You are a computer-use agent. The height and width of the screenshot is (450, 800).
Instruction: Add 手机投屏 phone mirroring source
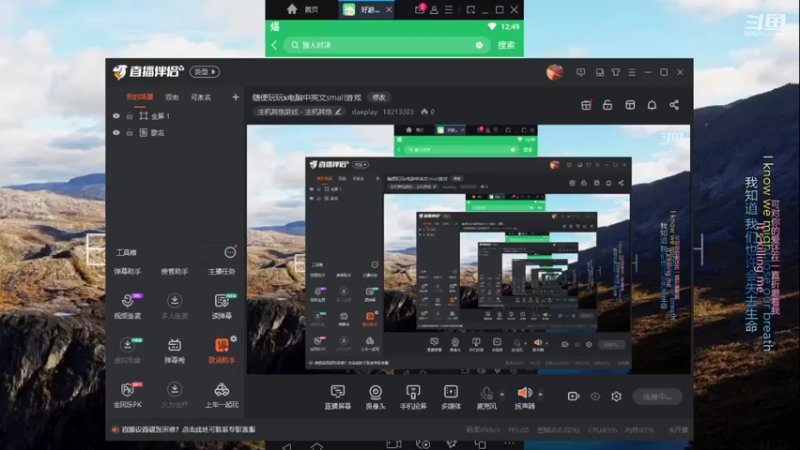413,397
